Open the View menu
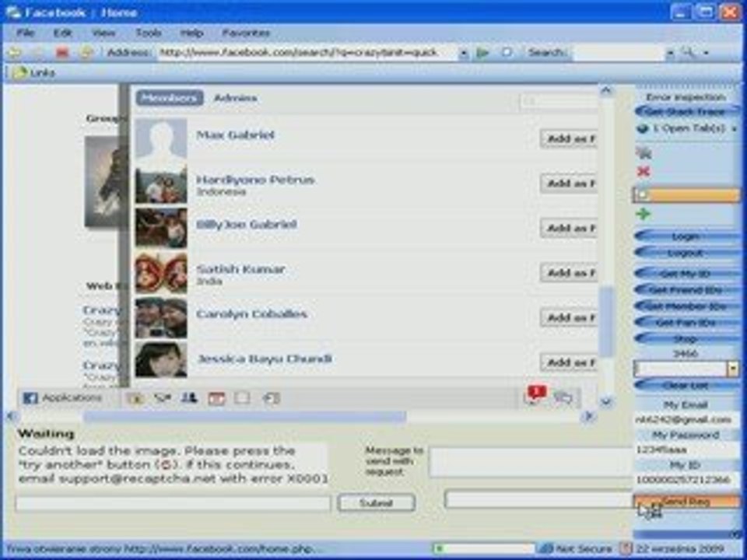 coord(103,33)
